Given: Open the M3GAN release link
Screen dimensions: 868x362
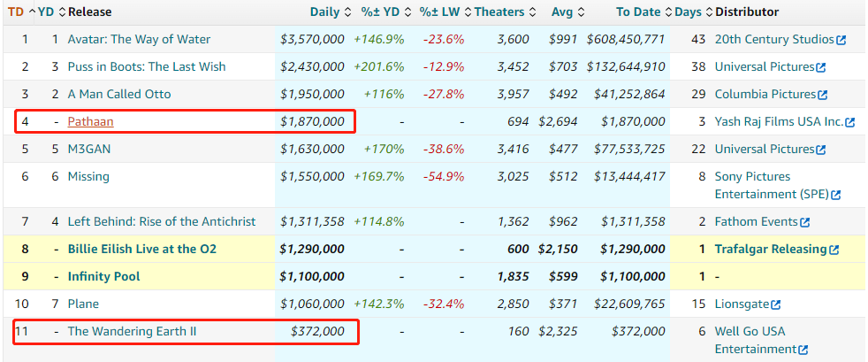Looking at the screenshot, I should click(x=88, y=149).
